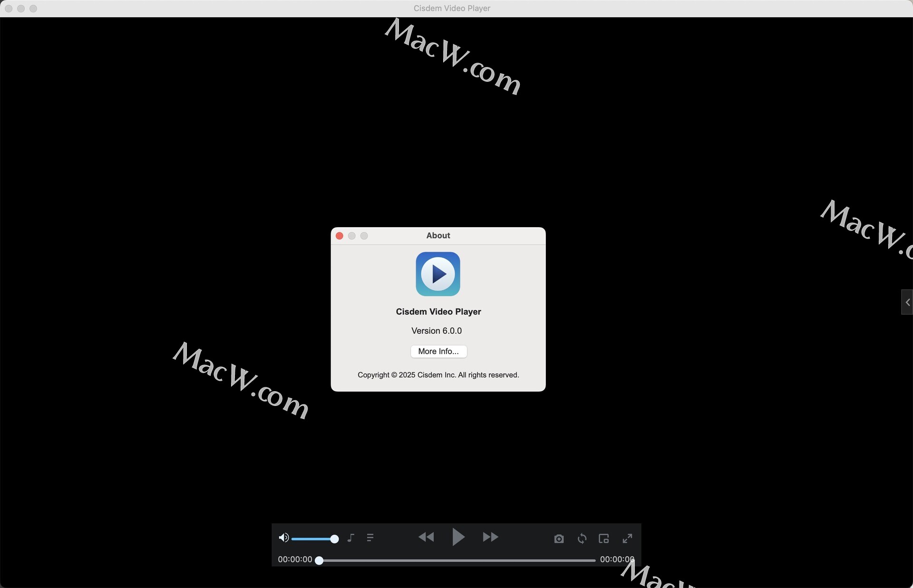Click the total duration time label
Screen dimensions: 913x588
point(617,559)
